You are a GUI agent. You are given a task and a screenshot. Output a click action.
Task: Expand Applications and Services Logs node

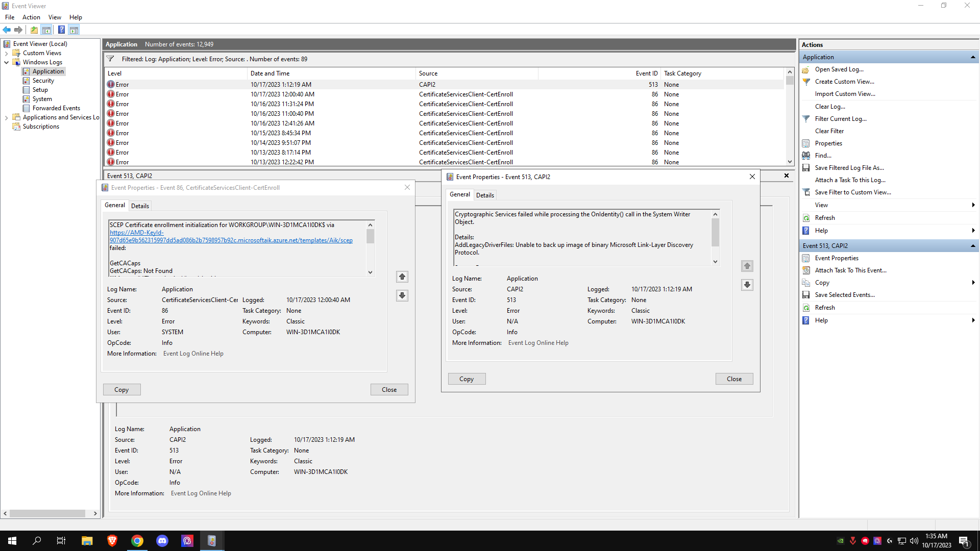(6, 117)
